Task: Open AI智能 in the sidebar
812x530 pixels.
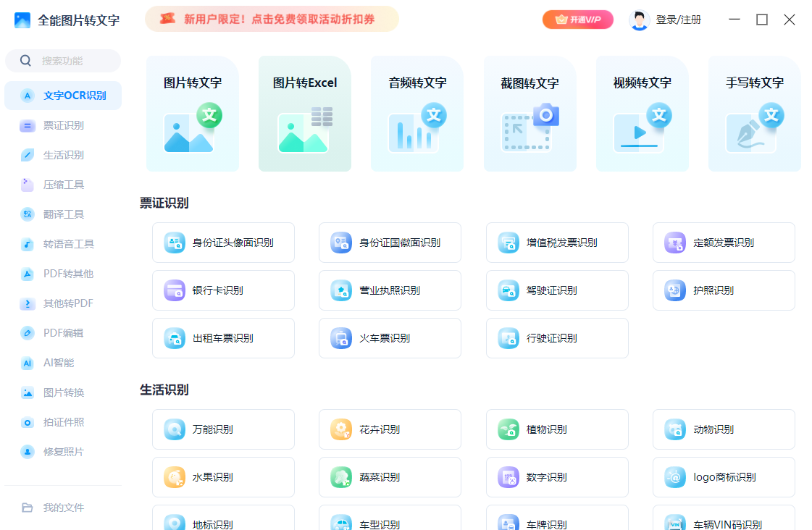Action: tap(63, 363)
